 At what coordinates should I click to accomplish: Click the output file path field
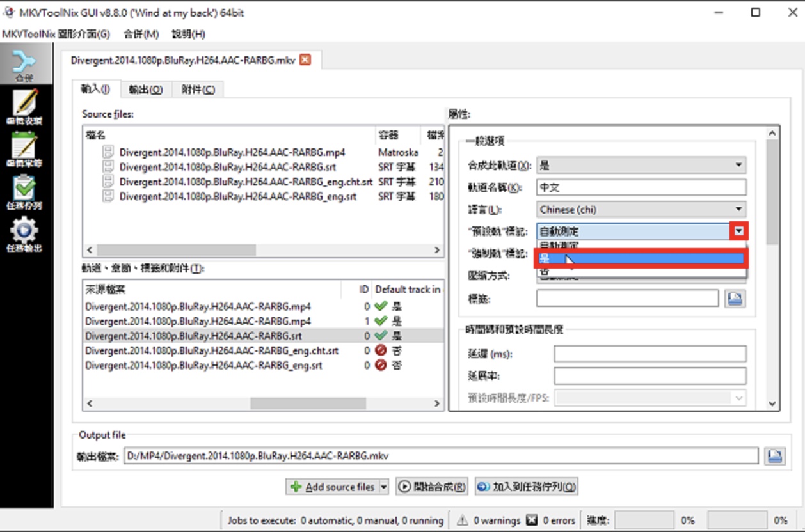(442, 456)
